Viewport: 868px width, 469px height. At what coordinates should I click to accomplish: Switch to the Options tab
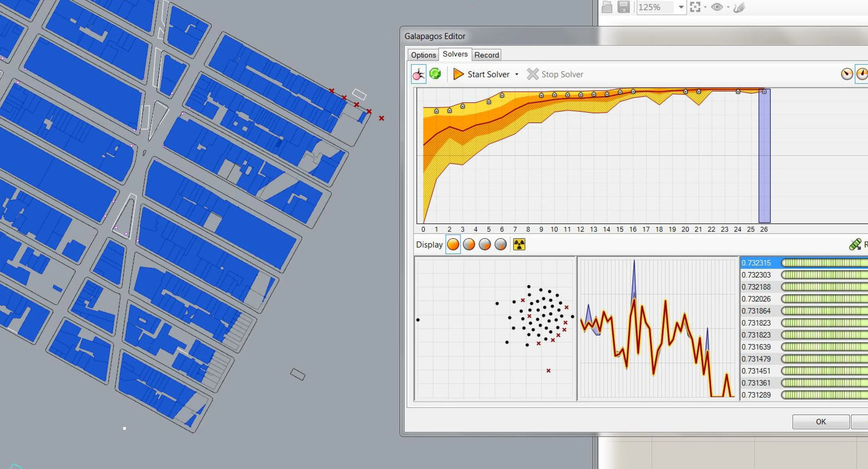(x=423, y=55)
